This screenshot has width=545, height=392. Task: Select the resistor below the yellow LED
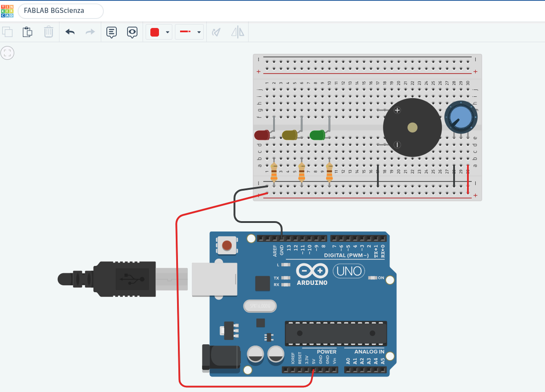[302, 172]
